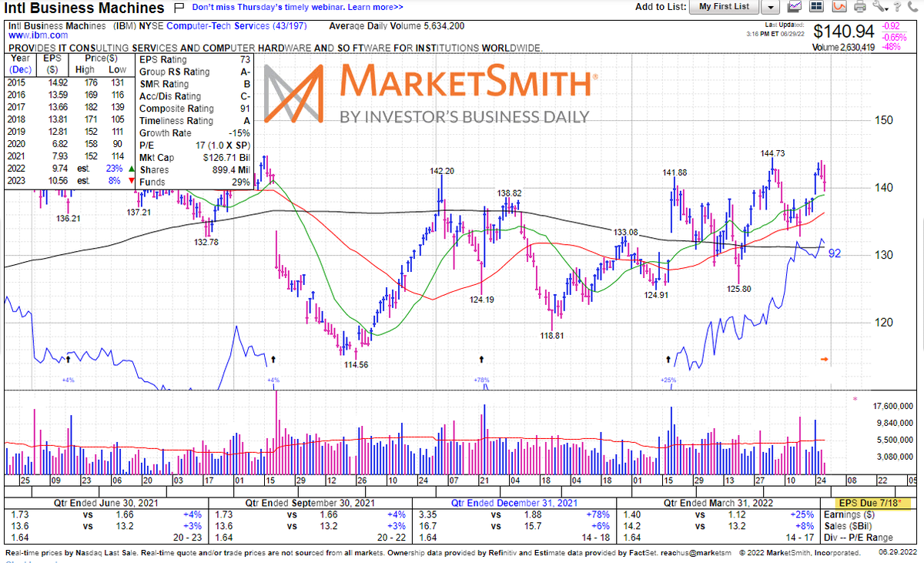The height and width of the screenshot is (563, 924).
Task: Click the 133.08 price label
Action: coord(626,233)
